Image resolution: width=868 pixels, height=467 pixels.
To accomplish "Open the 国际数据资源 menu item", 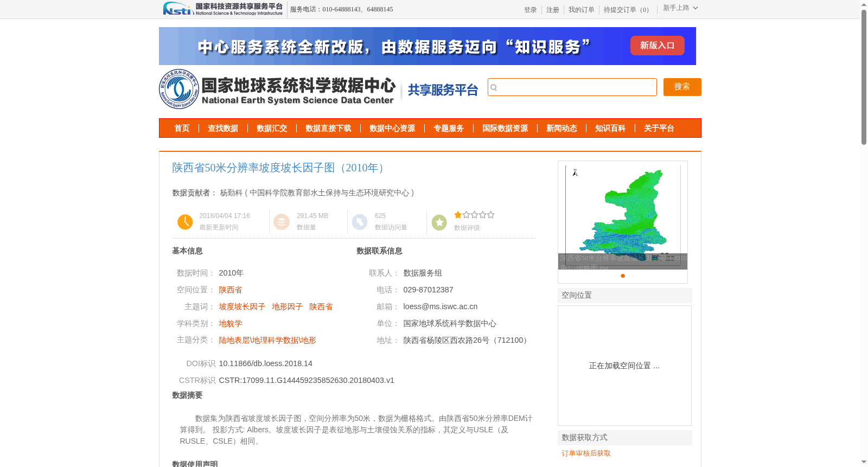I will (505, 129).
